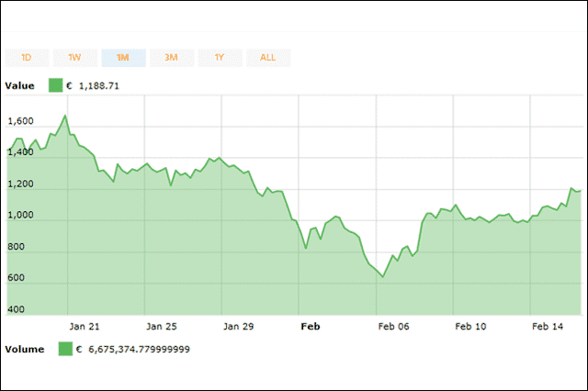This screenshot has height=391, width=588.
Task: Select the 3M time range
Action: [x=172, y=58]
